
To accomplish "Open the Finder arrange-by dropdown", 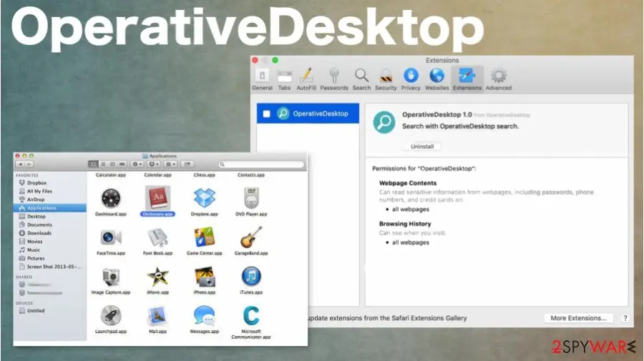I will [x=170, y=164].
